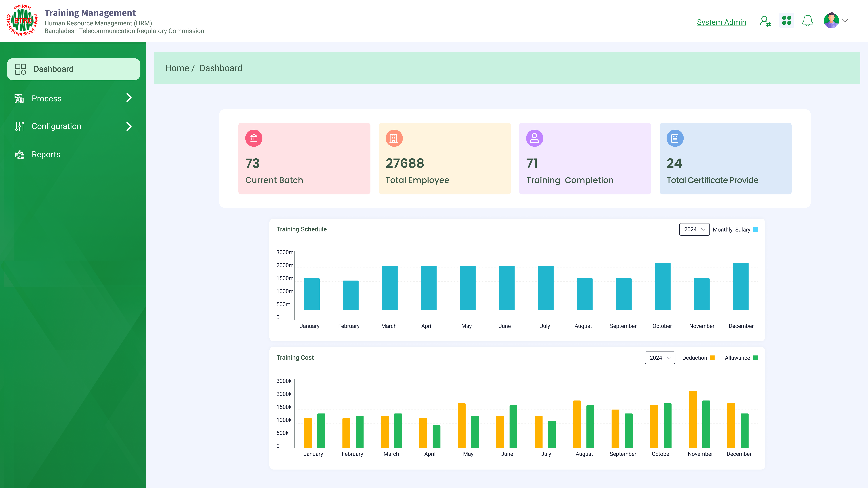Click the Training Completion person icon
The height and width of the screenshot is (488, 868).
point(534,138)
